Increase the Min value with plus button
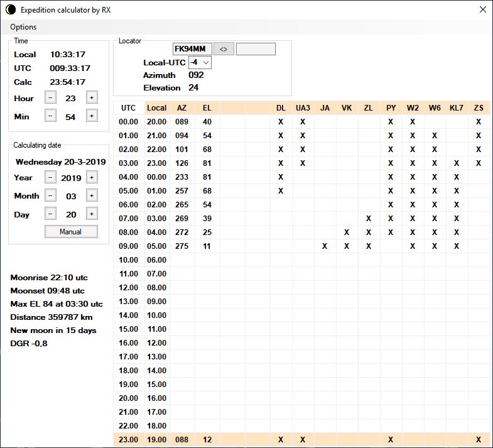The image size is (493, 448). [91, 116]
